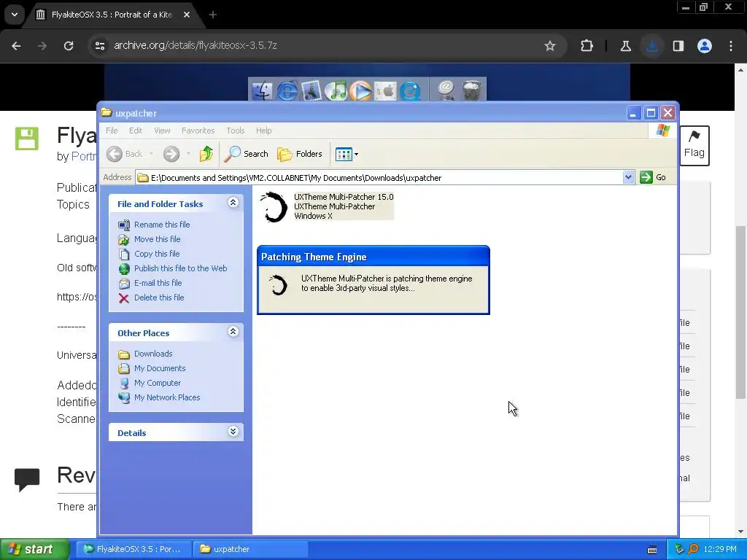
Task: Click magnifier icon in system tray
Action: [693, 549]
